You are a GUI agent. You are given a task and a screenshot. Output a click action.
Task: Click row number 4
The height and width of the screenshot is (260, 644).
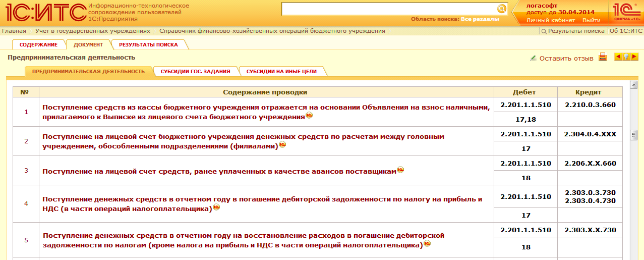(26, 204)
